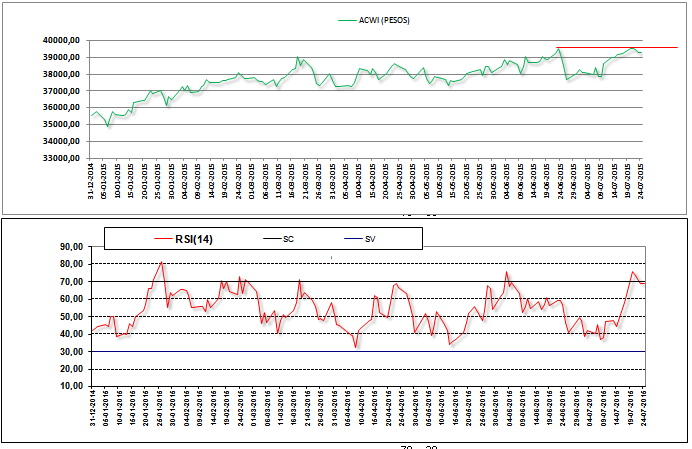Select the red resistance line on ACWI chart
Image resolution: width=692 pixels, height=449 pixels.
point(617,47)
